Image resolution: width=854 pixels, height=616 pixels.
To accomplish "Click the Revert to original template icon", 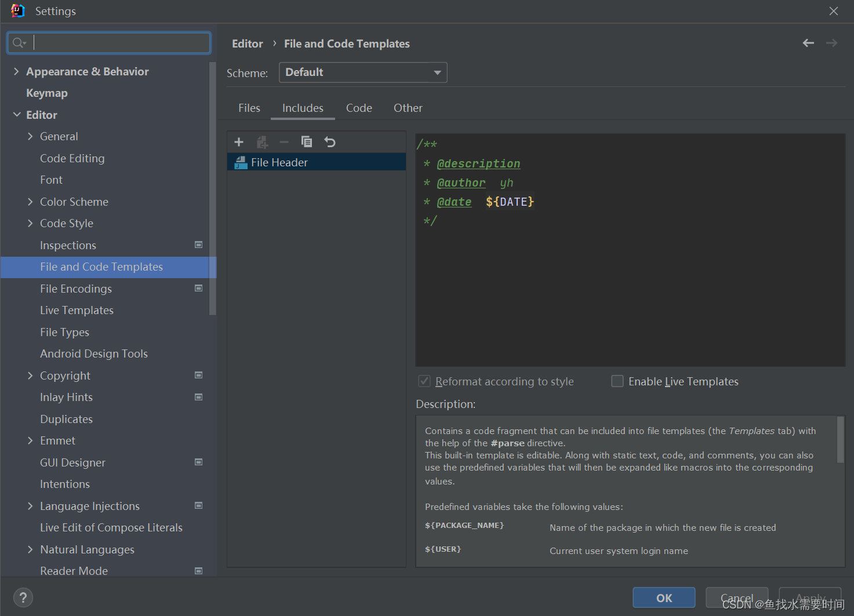I will 330,142.
